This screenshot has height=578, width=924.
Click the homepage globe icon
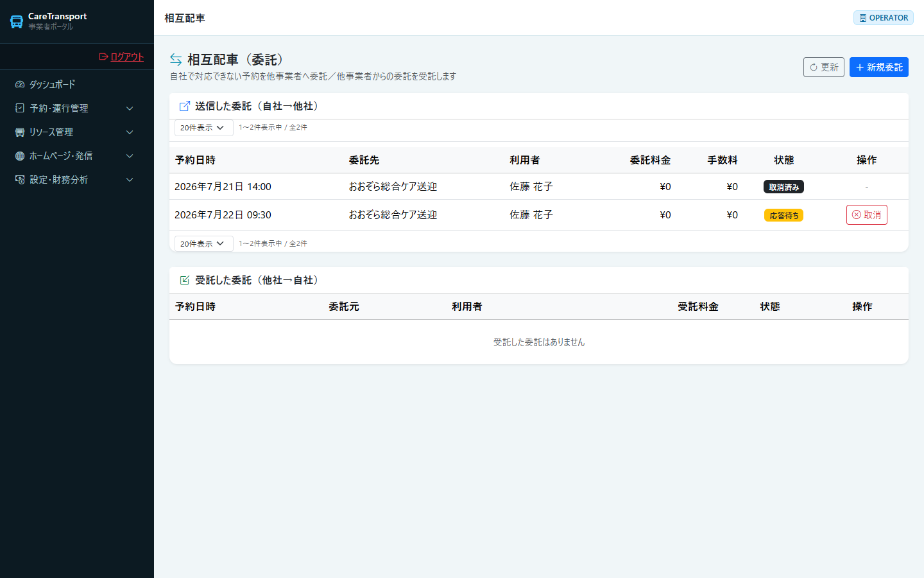(20, 155)
